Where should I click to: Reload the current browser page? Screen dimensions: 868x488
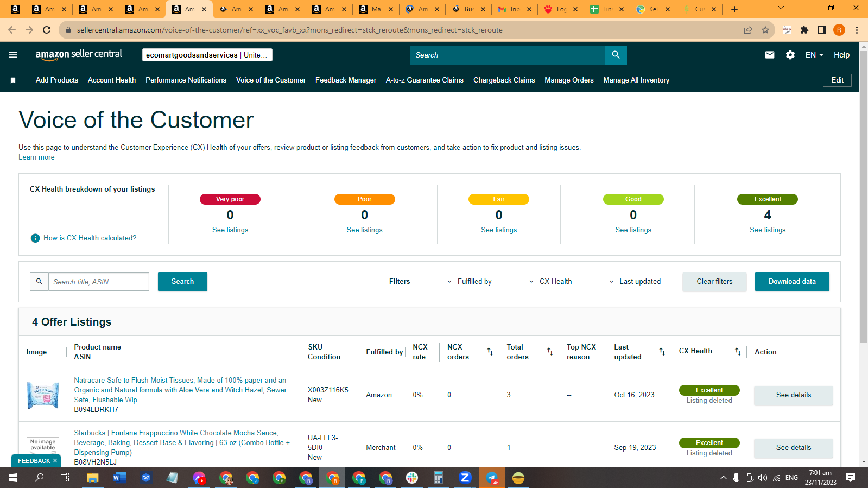47,30
